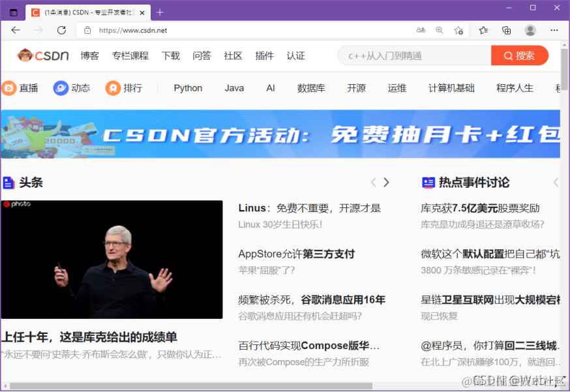The width and height of the screenshot is (570, 392).
Task: Open browser Settings and more menu
Action: [x=554, y=30]
